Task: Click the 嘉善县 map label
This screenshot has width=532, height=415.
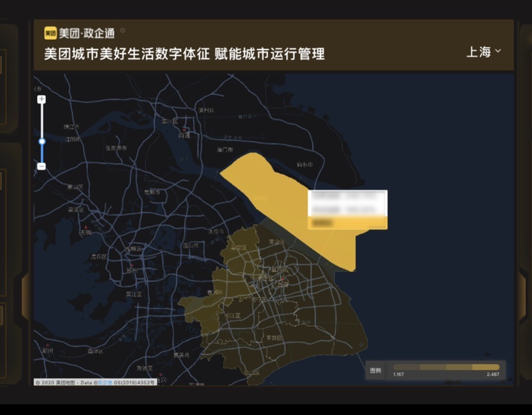Action: [x=181, y=355]
